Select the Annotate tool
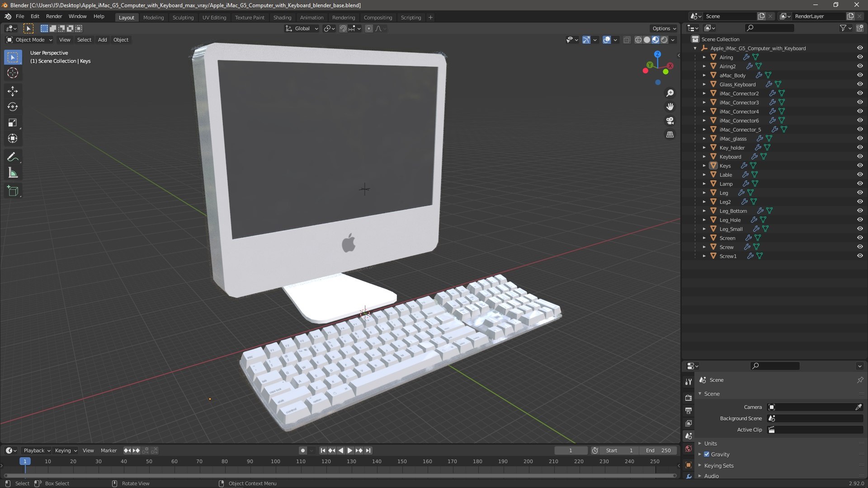This screenshot has height=488, width=868. 13,157
